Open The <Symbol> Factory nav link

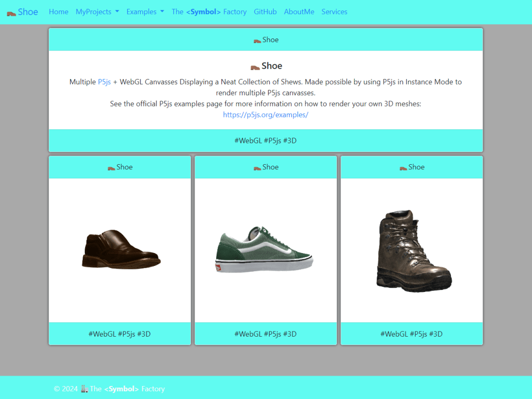[x=209, y=12]
